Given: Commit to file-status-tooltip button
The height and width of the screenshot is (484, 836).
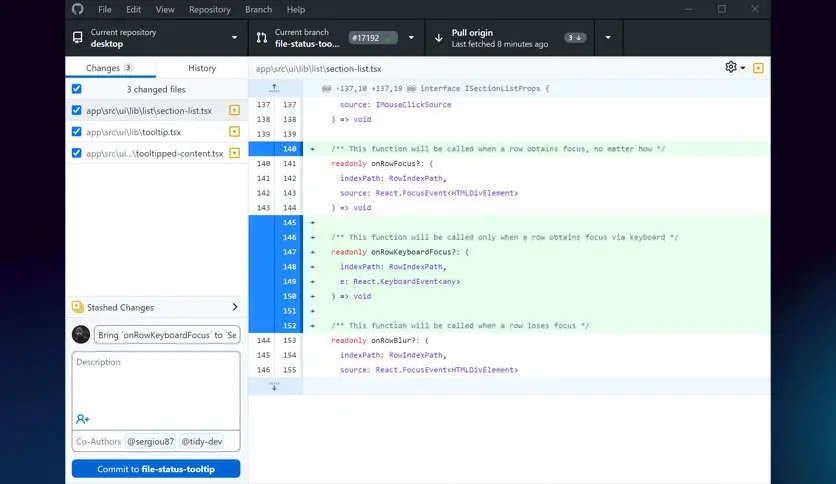Looking at the screenshot, I should coord(156,469).
